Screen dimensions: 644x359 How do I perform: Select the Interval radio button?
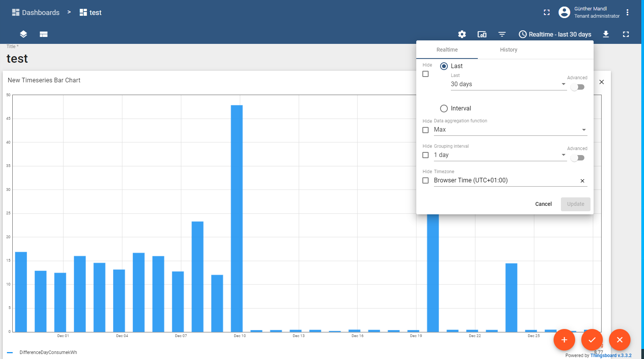(x=444, y=108)
